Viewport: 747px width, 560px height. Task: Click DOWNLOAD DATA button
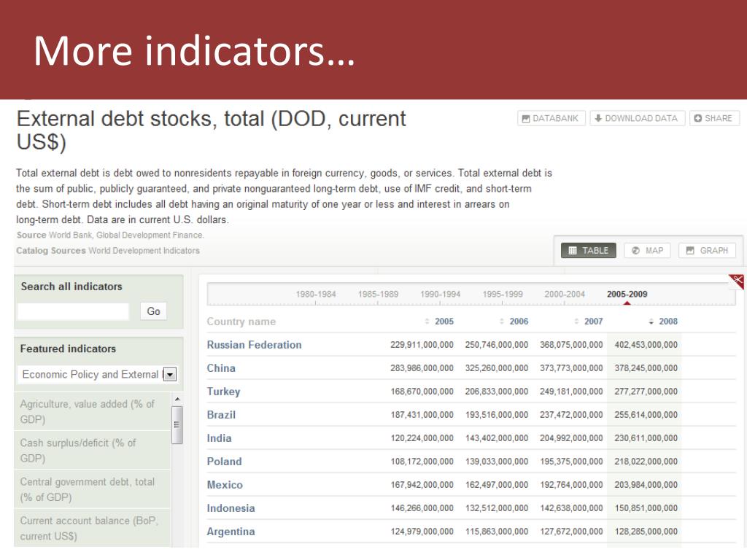[x=637, y=118]
